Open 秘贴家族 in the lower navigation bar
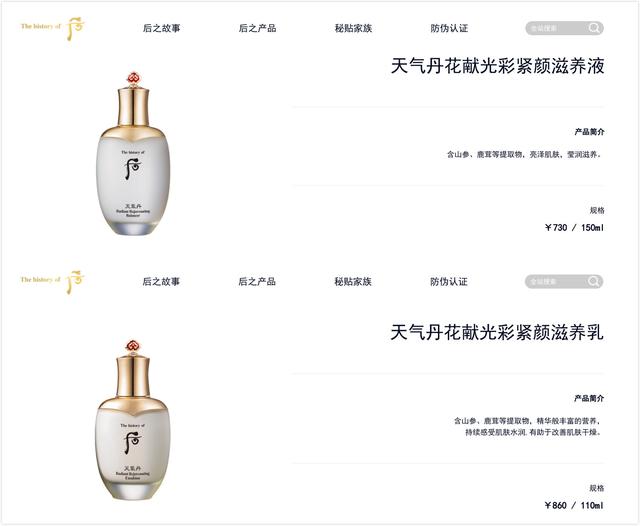 [x=353, y=282]
